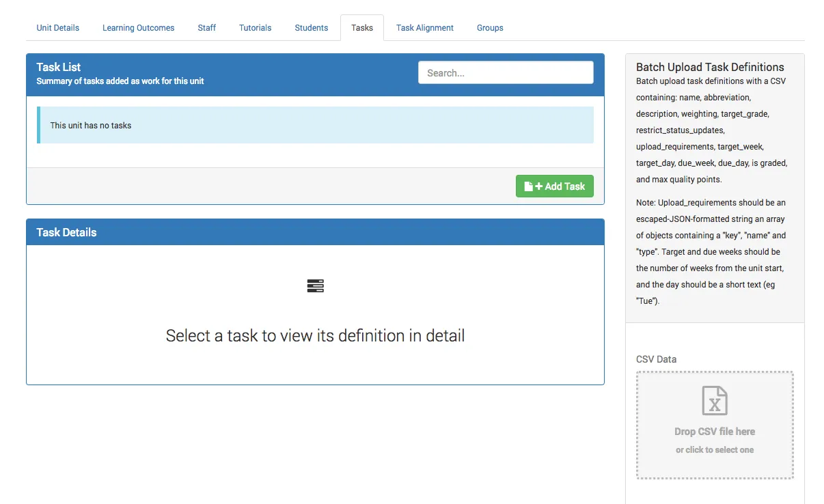Switch to the Staff tab

pyautogui.click(x=206, y=27)
